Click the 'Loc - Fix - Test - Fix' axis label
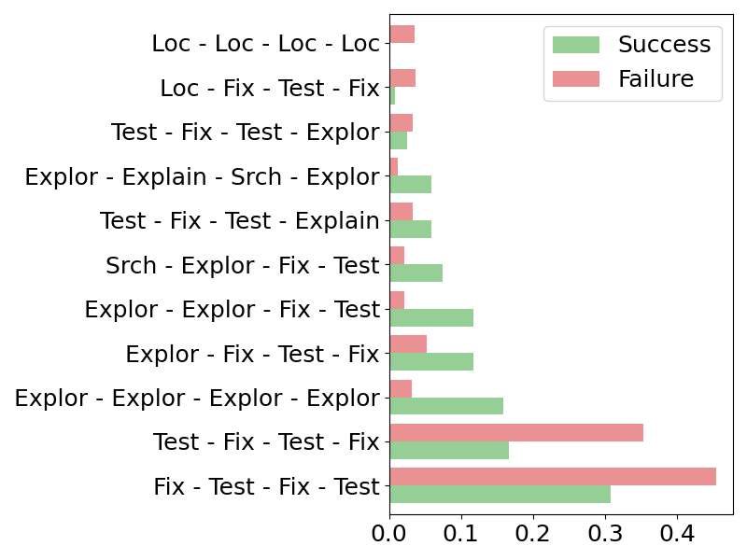The width and height of the screenshot is (747, 560). pos(270,89)
